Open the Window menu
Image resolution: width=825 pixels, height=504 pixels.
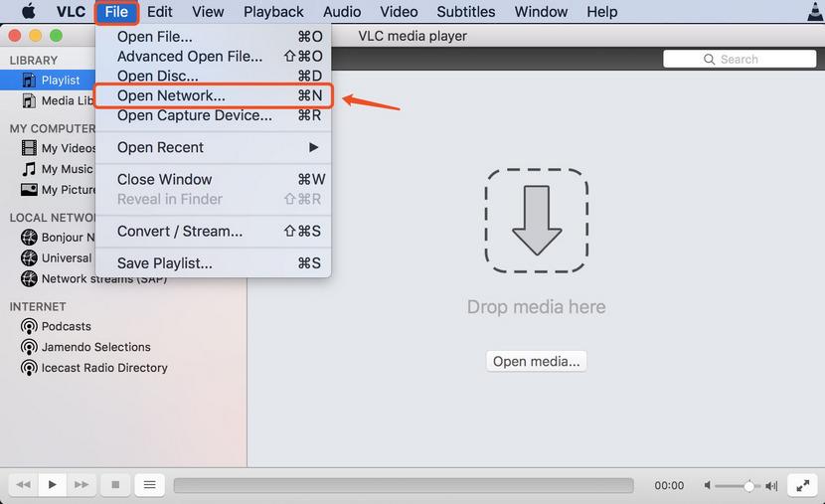click(x=541, y=12)
